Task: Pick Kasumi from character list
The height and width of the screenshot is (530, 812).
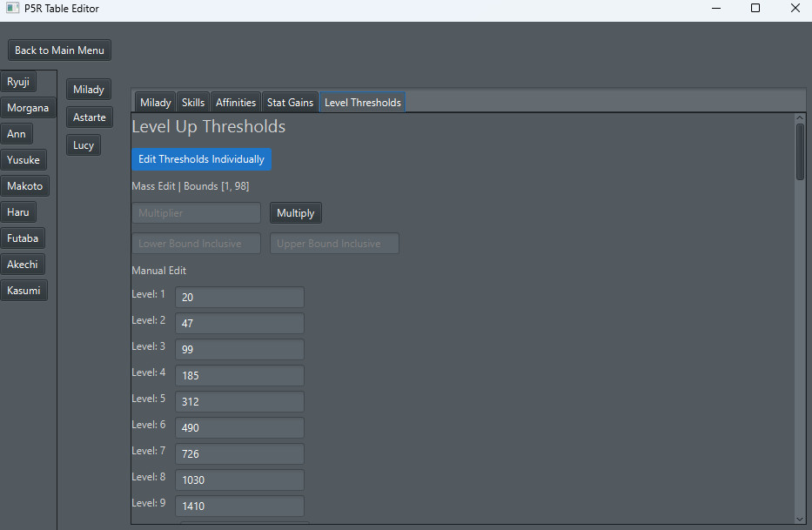Action: click(x=23, y=291)
